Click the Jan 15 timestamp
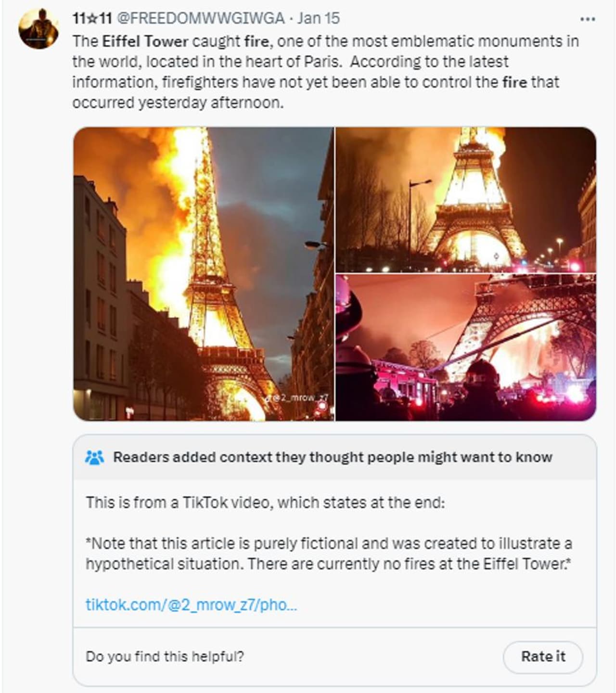 [x=318, y=18]
